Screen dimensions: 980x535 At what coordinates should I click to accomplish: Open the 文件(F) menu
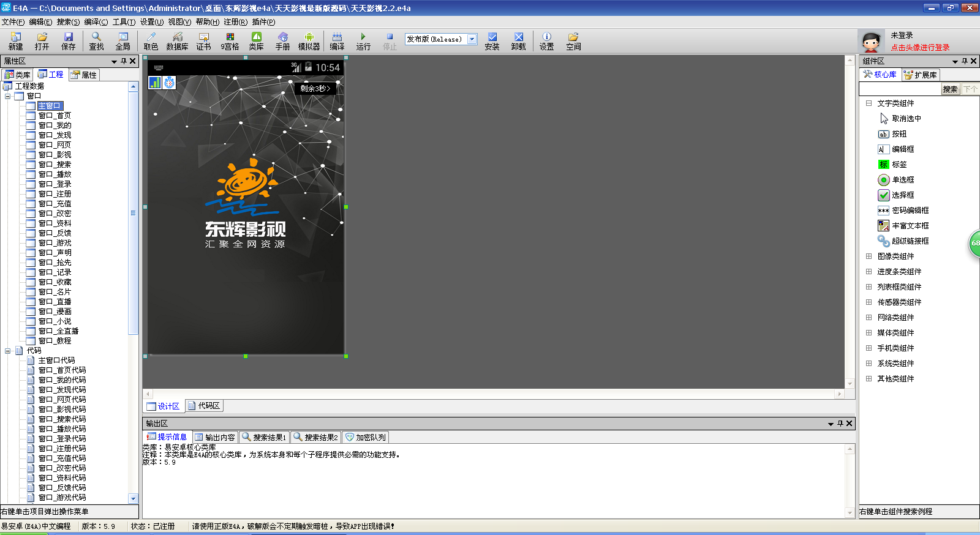13,22
